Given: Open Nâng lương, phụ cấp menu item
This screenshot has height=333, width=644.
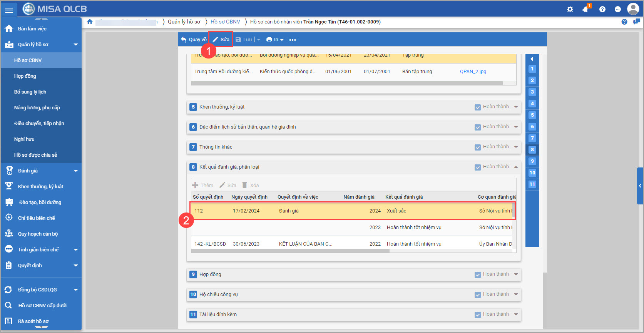Looking at the screenshot, I should tap(37, 108).
